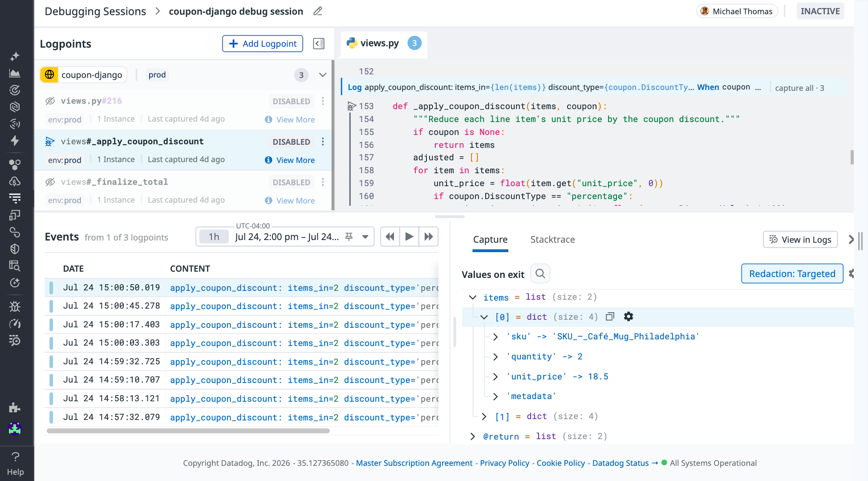Collapse the Logpoints panel icon
The image size is (868, 481).
319,44
